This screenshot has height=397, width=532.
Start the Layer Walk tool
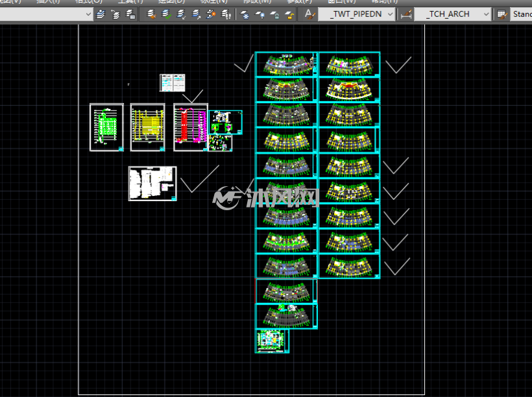click(226, 14)
